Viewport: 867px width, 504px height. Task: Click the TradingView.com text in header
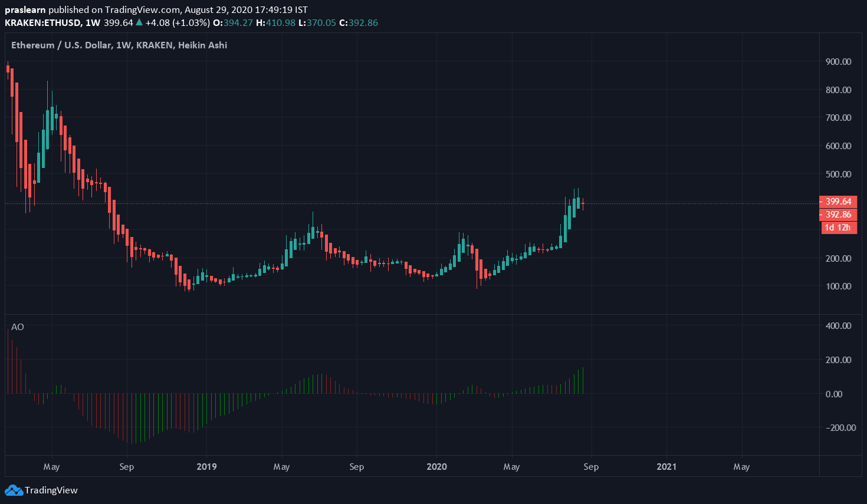(x=142, y=10)
